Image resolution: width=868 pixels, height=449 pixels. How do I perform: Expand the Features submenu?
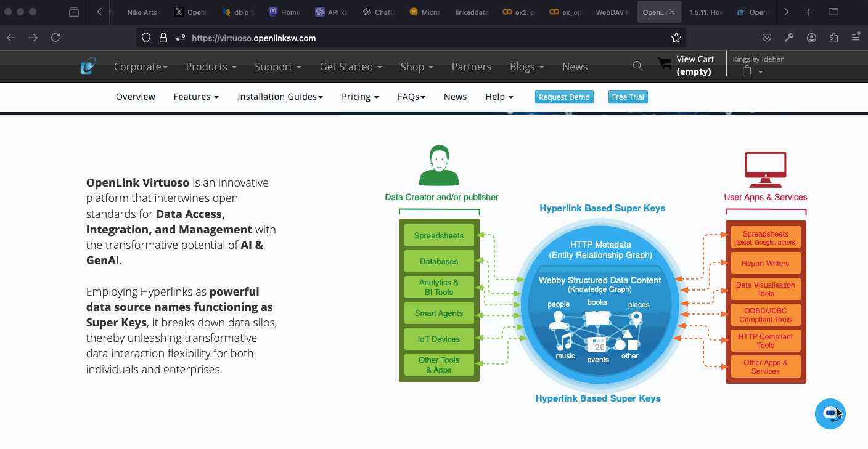[x=196, y=97]
